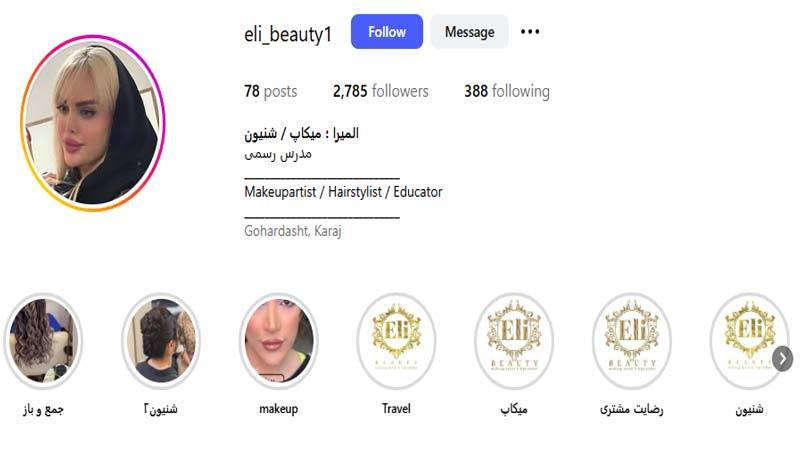Click the Gohardasht, Karaj location text

point(292,231)
